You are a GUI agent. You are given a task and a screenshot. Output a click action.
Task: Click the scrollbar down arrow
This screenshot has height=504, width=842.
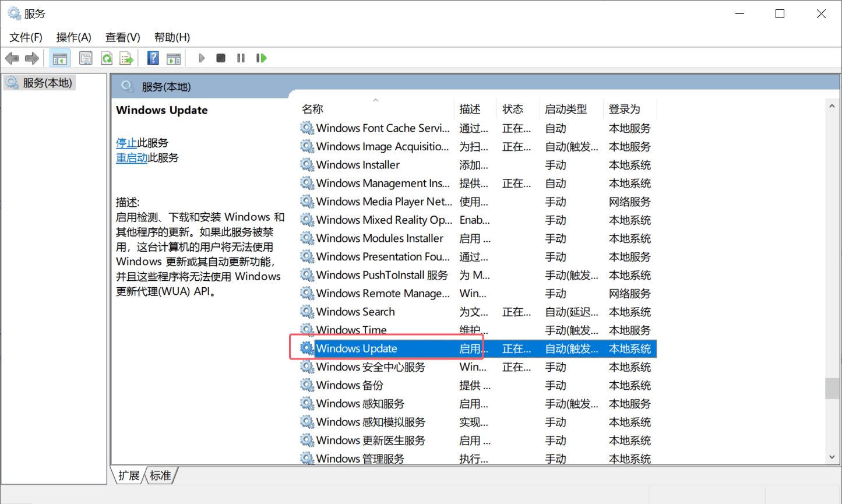(832, 457)
